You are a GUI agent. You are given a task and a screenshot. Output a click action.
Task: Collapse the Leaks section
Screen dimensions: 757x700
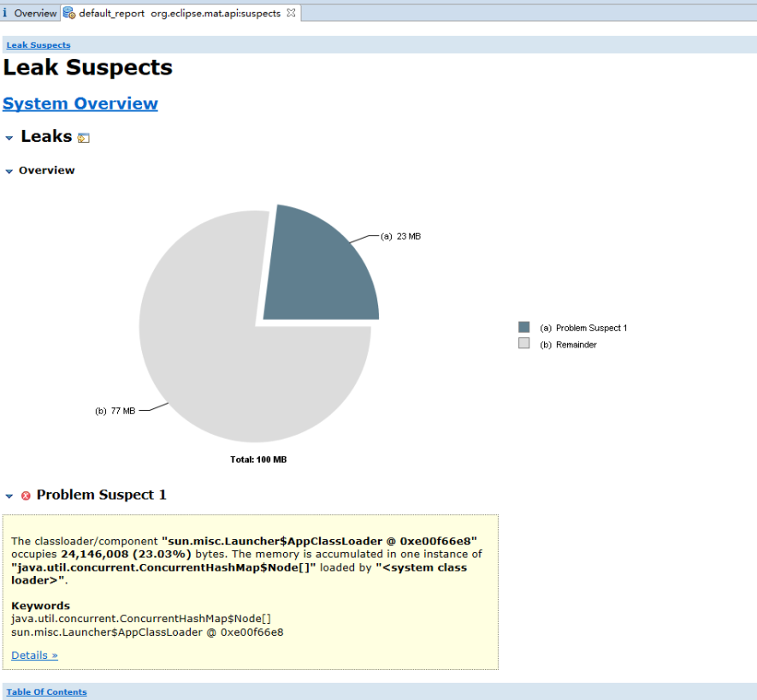click(x=9, y=138)
